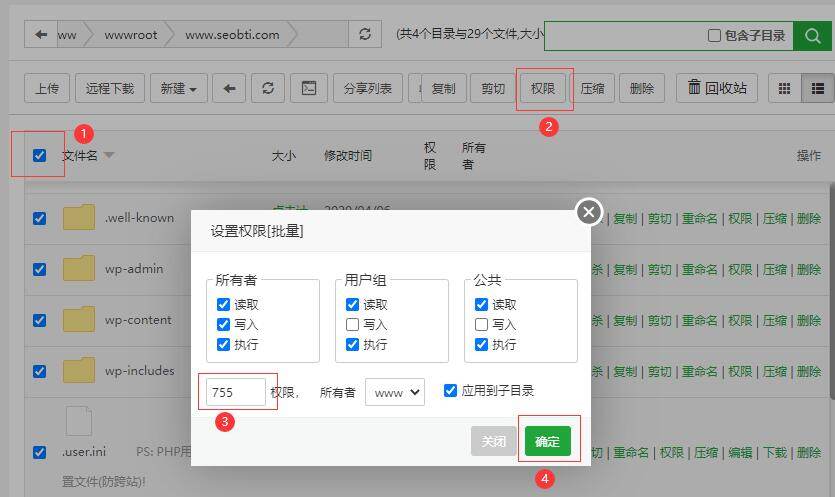Toggle 用户组 读取 checkbox

point(353,304)
